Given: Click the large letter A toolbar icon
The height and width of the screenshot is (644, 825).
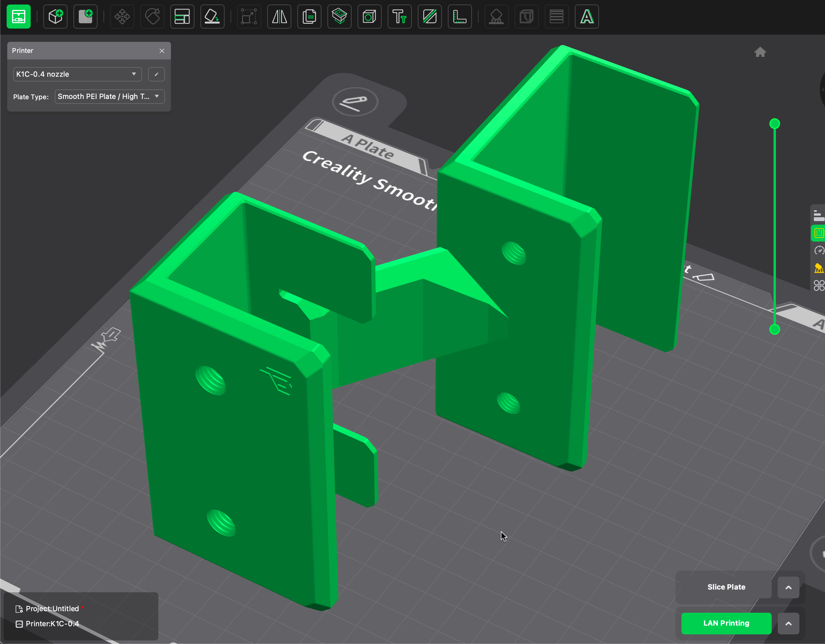Looking at the screenshot, I should pos(587,17).
